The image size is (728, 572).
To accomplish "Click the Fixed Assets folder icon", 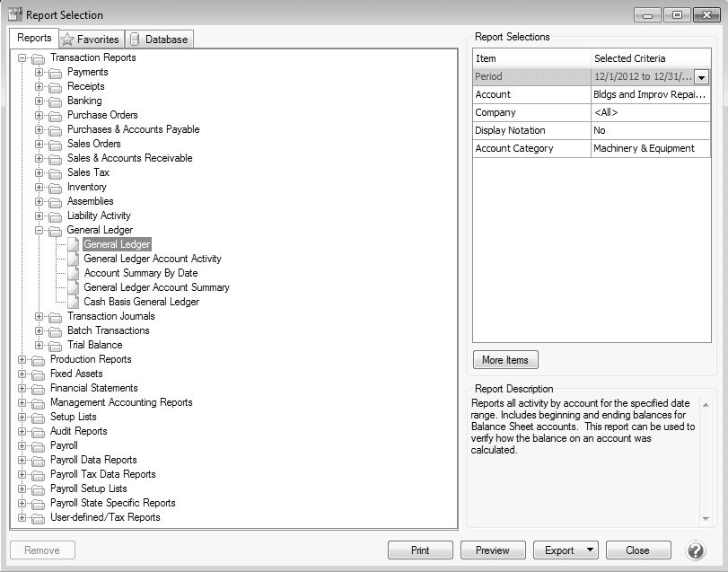I will 39,374.
